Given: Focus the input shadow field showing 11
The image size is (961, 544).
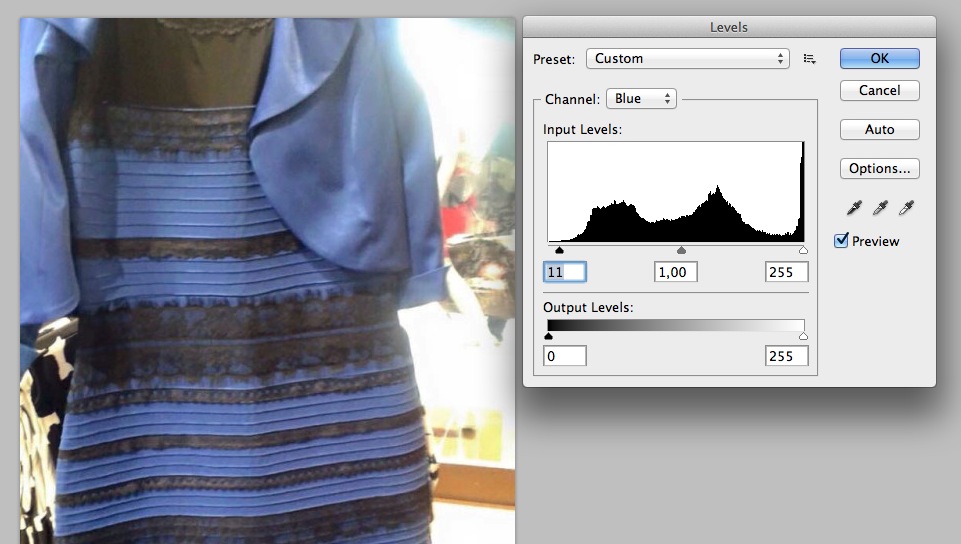Looking at the screenshot, I should pyautogui.click(x=564, y=272).
